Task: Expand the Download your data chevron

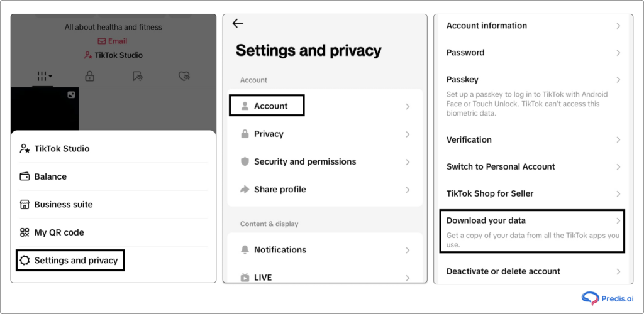Action: click(x=618, y=221)
